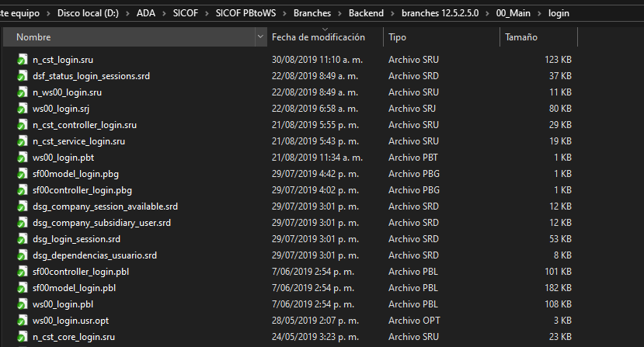Screen dimensions: 644x347
Task: Select the ws00_login.usr.opt file icon
Action: click(23, 321)
